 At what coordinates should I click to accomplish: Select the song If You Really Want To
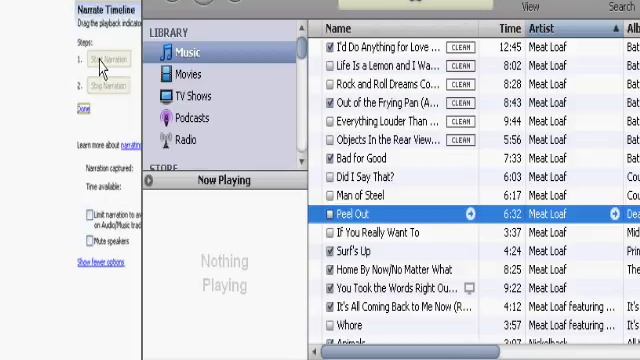378,233
